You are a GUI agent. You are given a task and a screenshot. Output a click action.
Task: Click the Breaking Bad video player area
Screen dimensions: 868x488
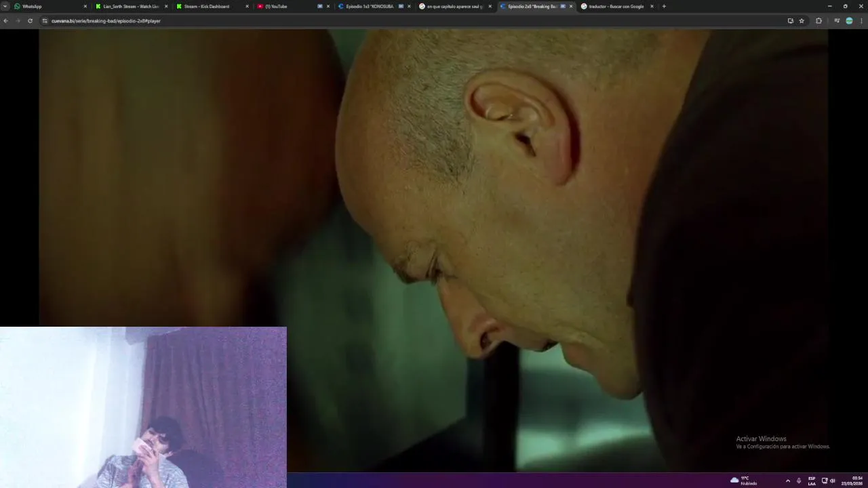pyautogui.click(x=433, y=251)
